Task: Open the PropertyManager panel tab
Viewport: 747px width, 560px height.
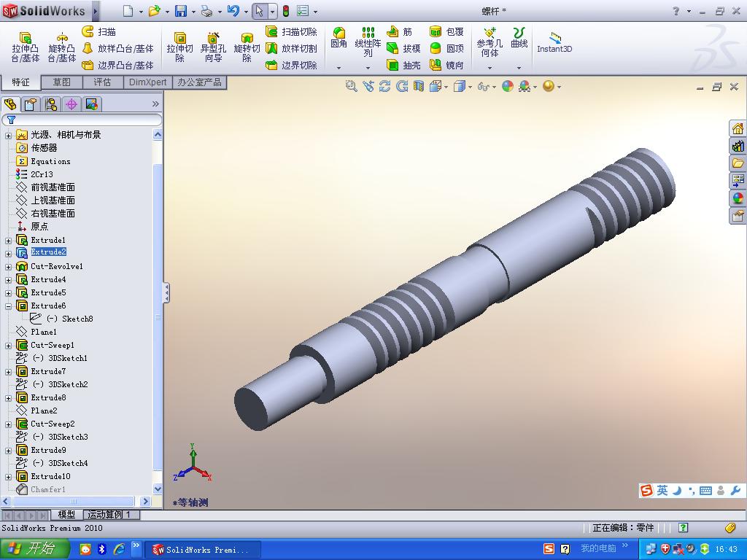Action: [31, 104]
